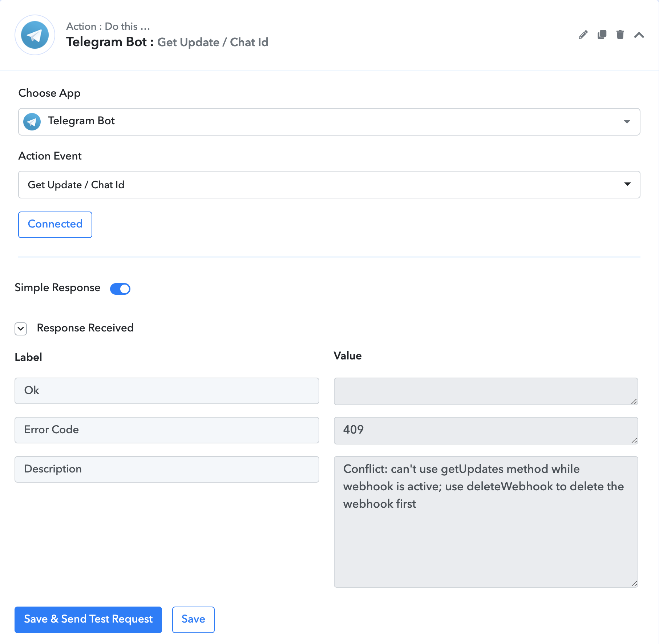Delete the action using the trash icon

click(620, 35)
